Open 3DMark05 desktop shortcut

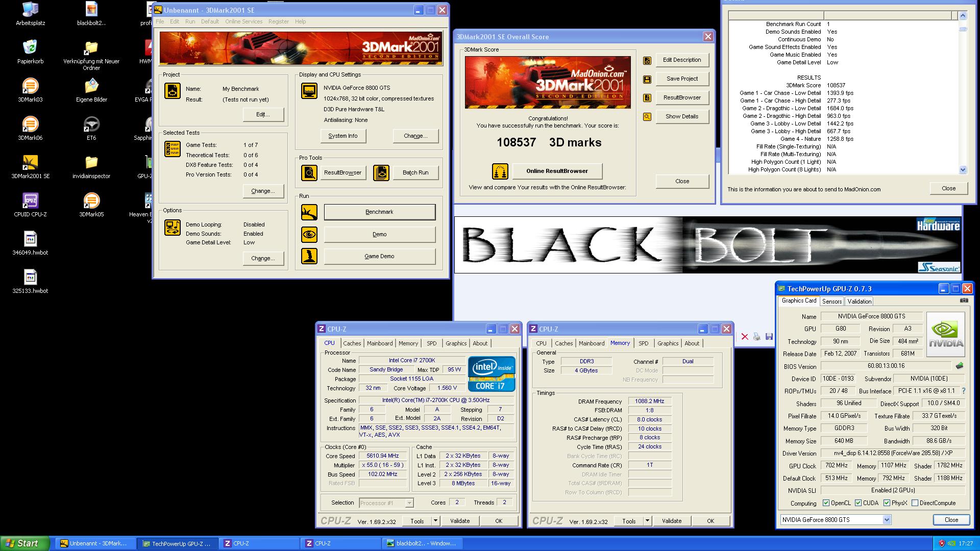pos(91,205)
